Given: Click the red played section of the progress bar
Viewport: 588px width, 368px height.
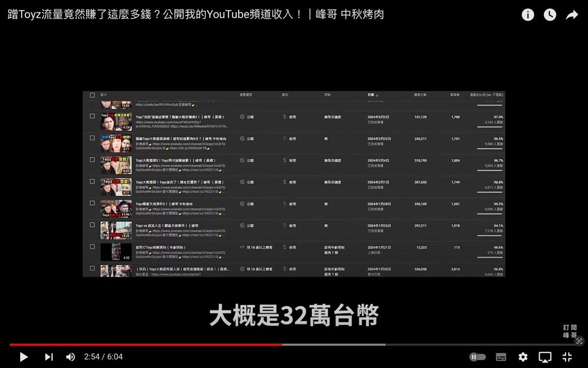Looking at the screenshot, I should [x=146, y=344].
